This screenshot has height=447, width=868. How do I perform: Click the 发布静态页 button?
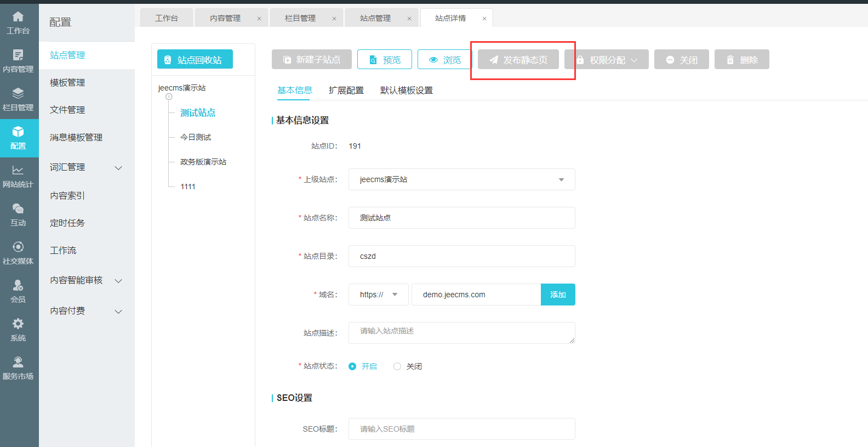[x=518, y=60]
